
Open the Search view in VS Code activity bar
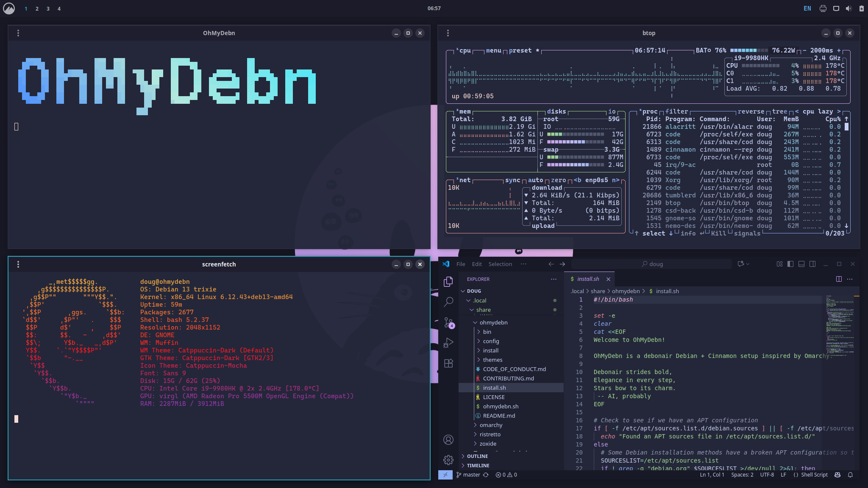448,302
